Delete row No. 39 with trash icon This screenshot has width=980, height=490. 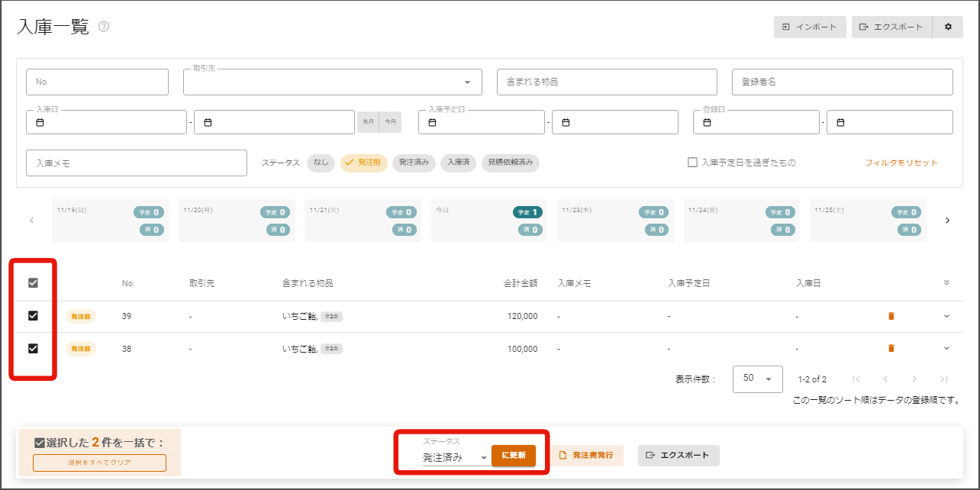pos(891,316)
